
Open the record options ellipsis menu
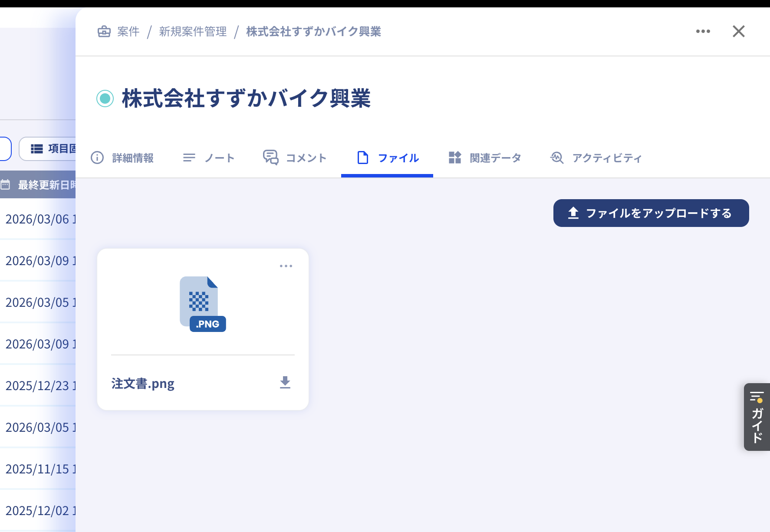(x=703, y=31)
